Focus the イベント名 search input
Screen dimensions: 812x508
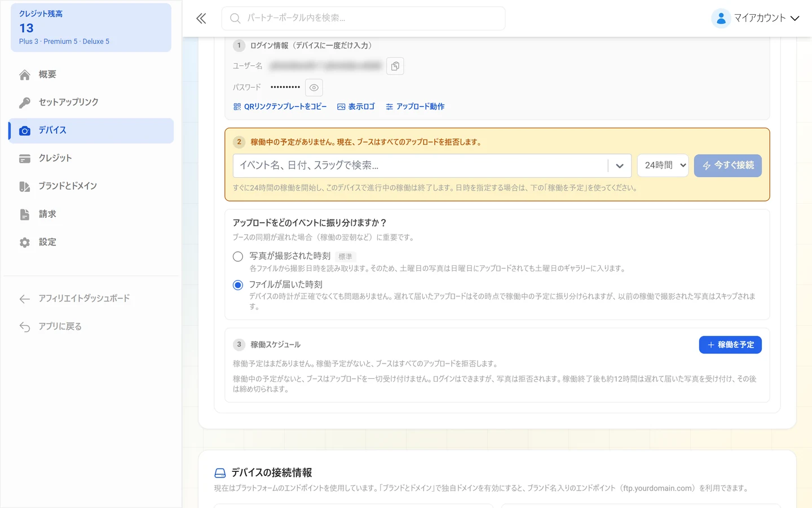(420, 165)
